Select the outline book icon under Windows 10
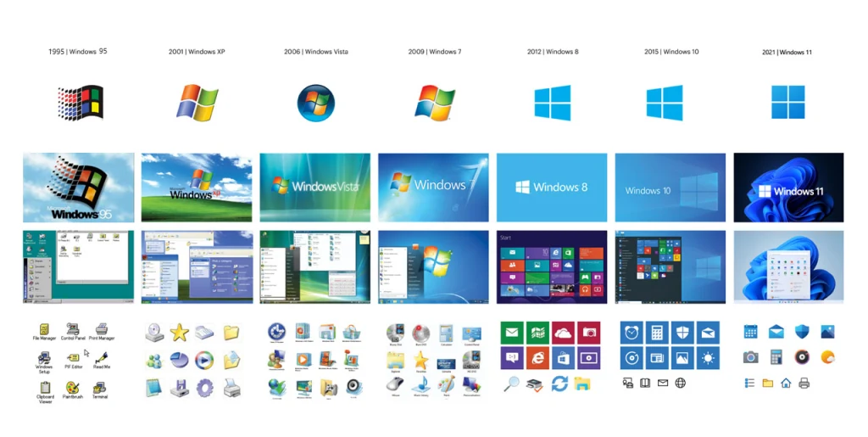Screen dimensions: 868x437 tap(645, 383)
